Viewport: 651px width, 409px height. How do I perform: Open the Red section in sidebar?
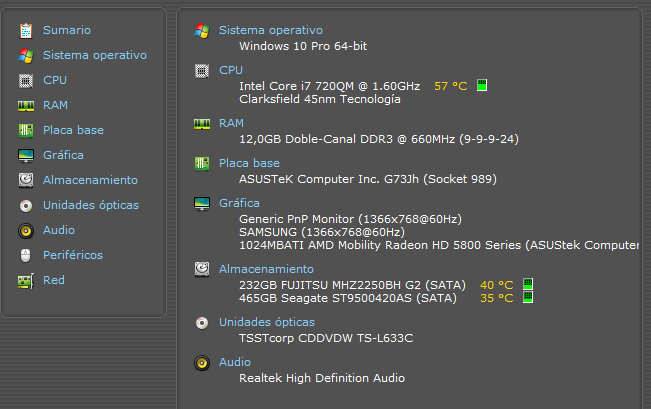tap(53, 280)
